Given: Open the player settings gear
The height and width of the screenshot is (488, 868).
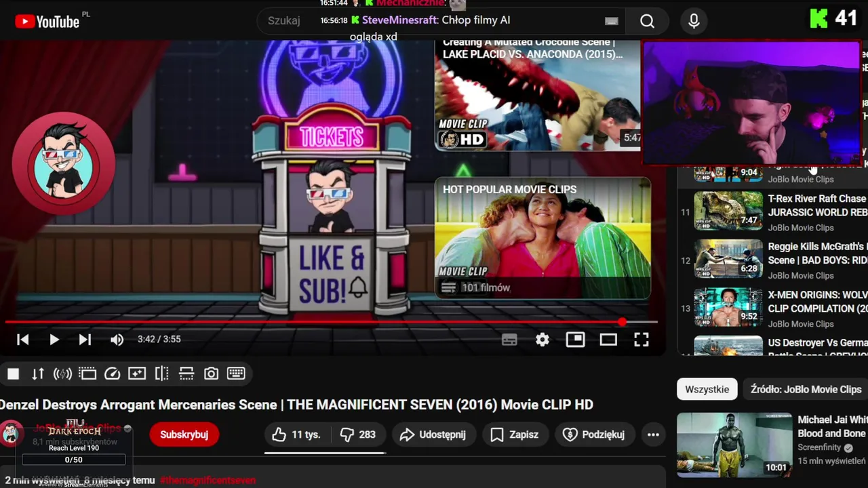Looking at the screenshot, I should pyautogui.click(x=542, y=340).
